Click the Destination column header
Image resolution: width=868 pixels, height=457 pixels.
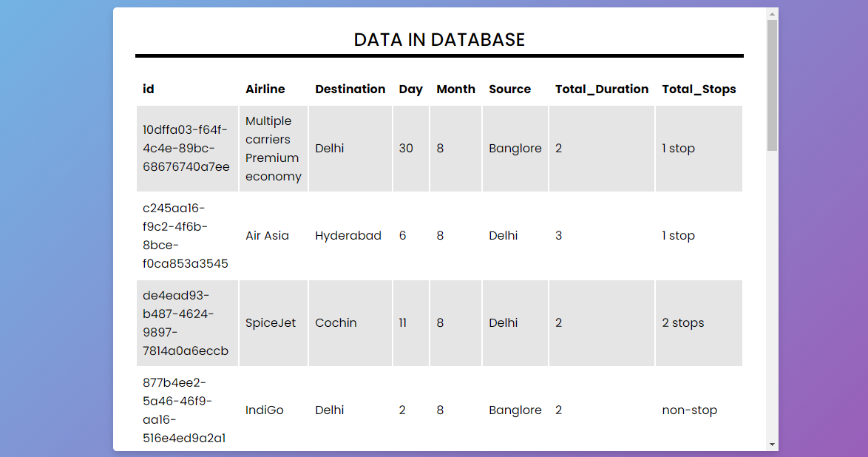point(350,89)
